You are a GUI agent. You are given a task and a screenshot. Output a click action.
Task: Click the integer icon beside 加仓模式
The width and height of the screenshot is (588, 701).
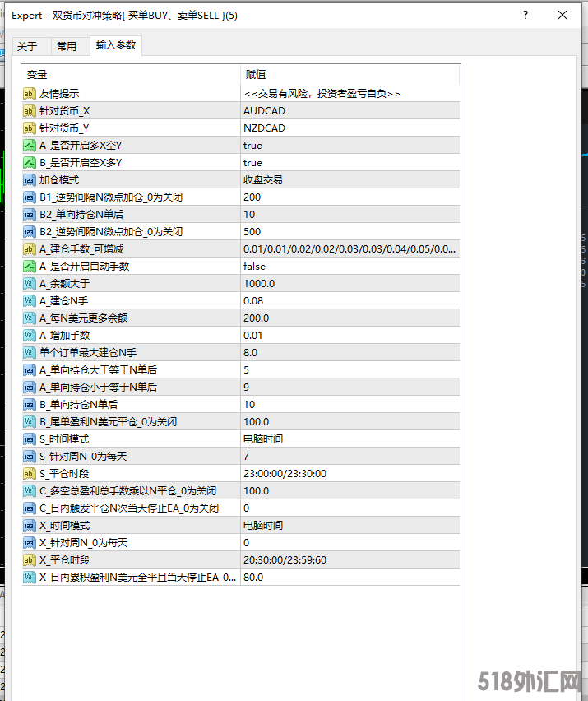coord(29,180)
